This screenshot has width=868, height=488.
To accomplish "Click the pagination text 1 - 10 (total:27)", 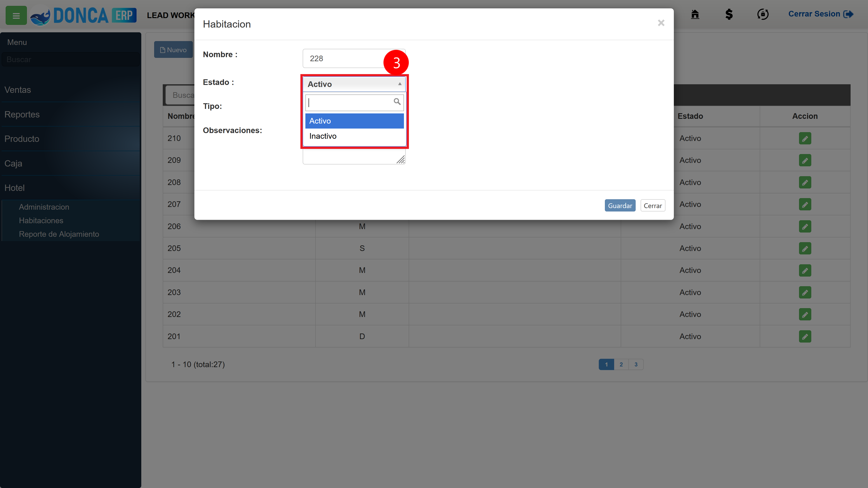I will click(198, 364).
